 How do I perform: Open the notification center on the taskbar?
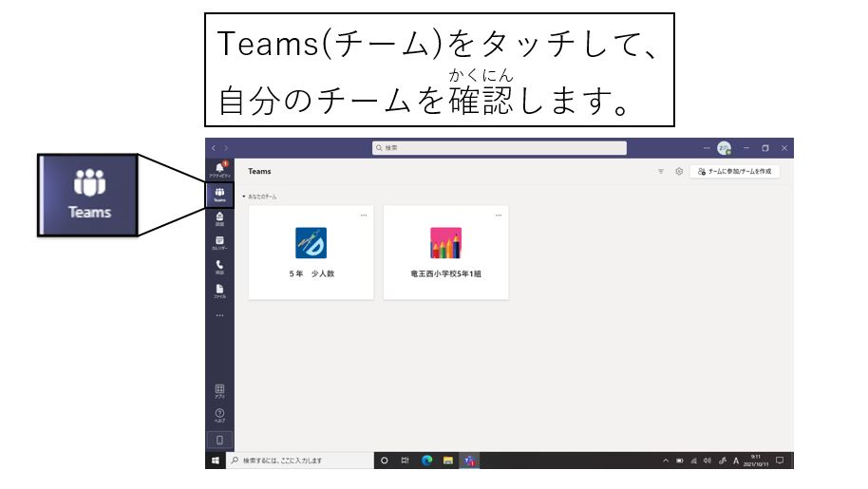tap(780, 461)
